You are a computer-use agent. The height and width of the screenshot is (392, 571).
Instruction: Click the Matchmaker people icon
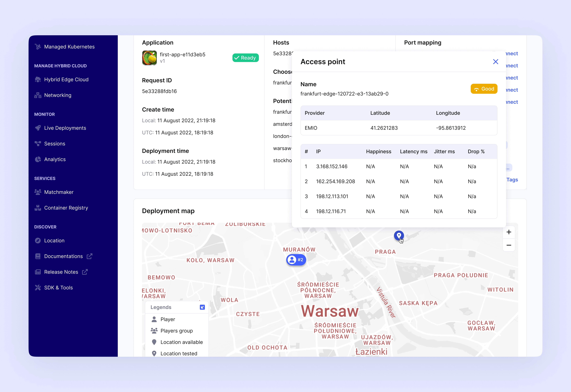coord(38,192)
